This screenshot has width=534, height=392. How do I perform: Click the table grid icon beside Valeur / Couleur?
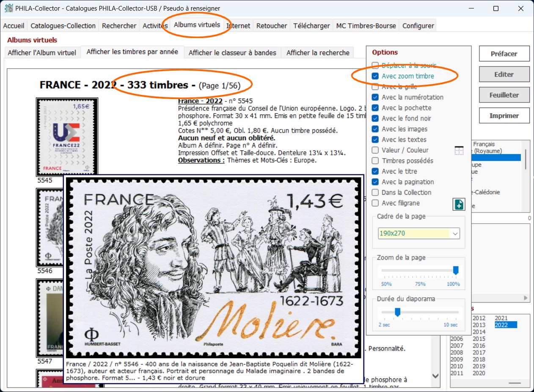[459, 150]
